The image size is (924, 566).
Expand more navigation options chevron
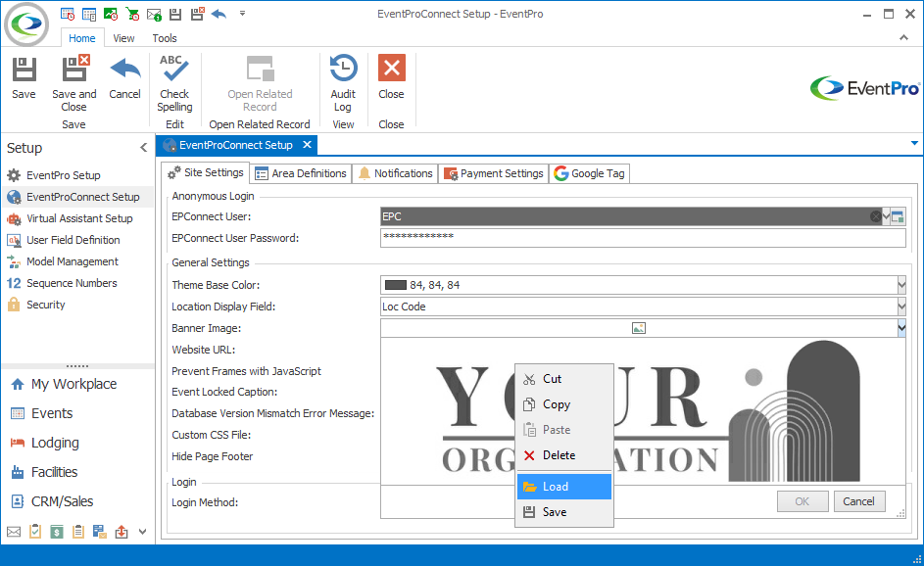click(143, 532)
